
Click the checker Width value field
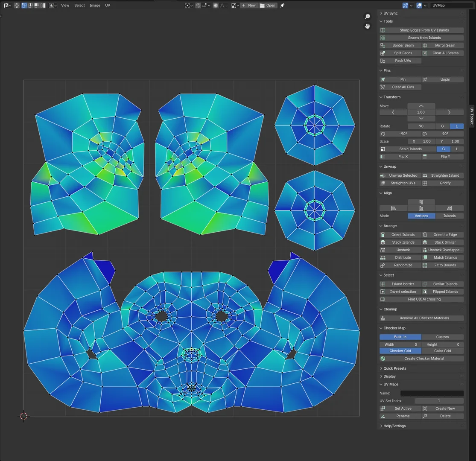click(400, 344)
